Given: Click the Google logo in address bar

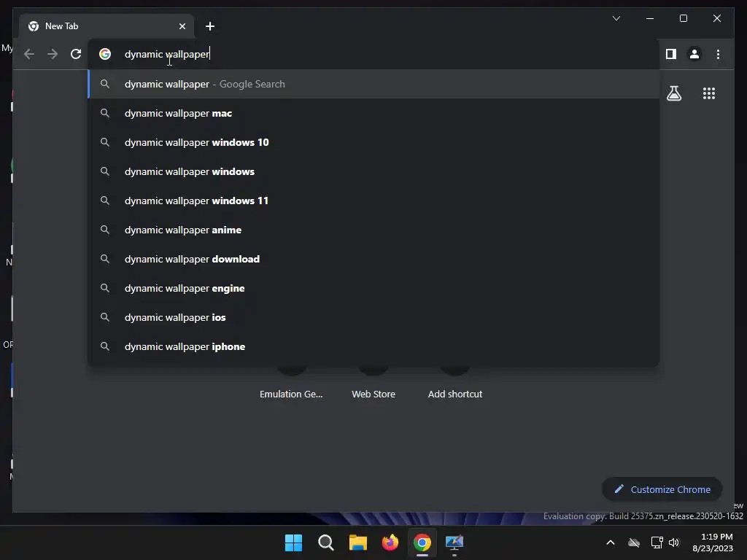Looking at the screenshot, I should [105, 54].
